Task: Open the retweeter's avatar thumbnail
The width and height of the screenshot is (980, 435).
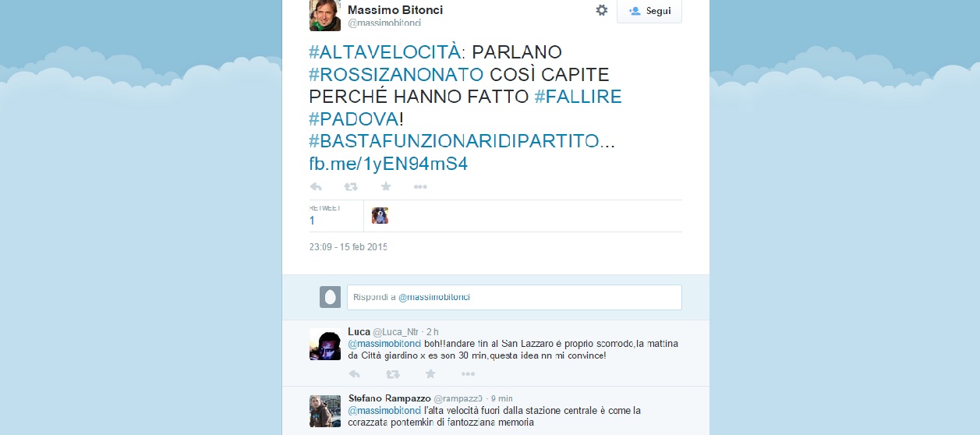Action: 380,216
